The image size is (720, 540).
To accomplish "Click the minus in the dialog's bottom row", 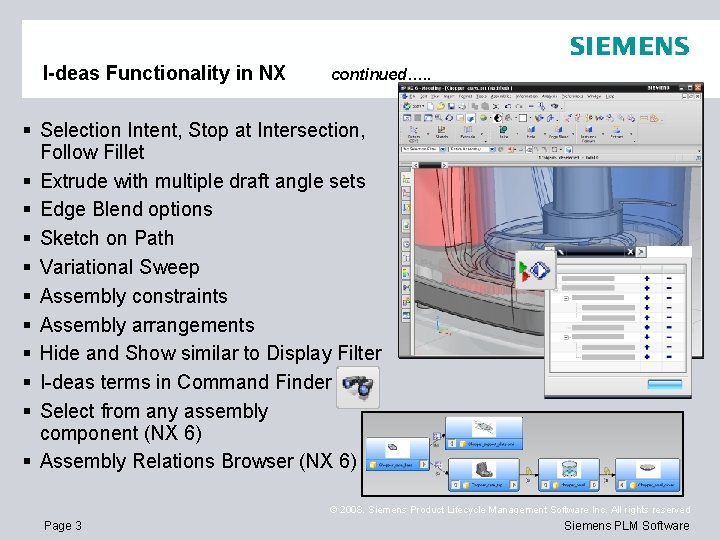I will tap(669, 357).
